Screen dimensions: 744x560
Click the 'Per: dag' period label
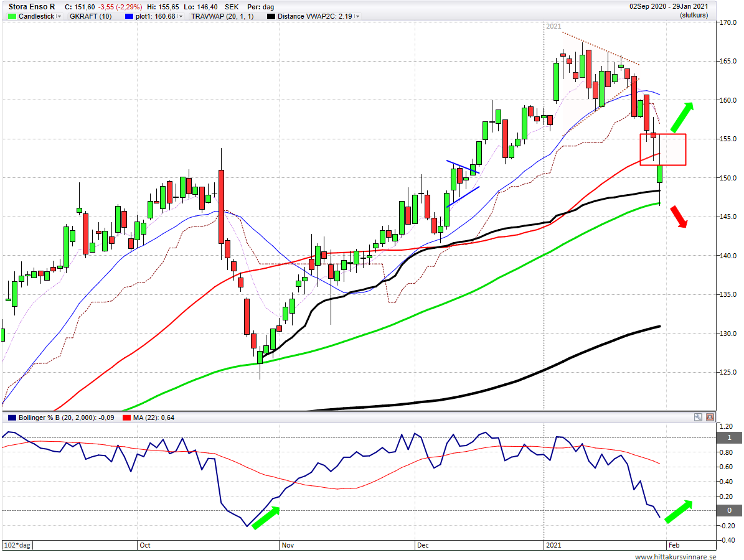click(x=260, y=7)
